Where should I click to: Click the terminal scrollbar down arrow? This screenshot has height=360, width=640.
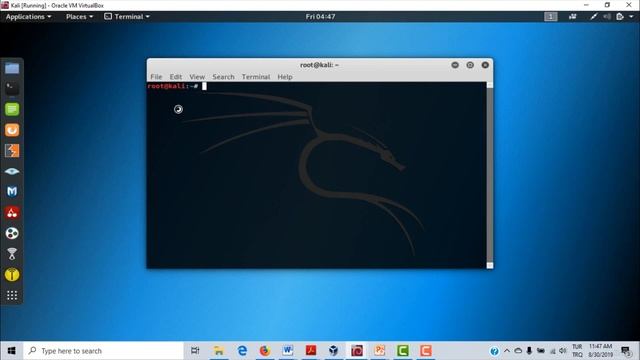pos(490,266)
